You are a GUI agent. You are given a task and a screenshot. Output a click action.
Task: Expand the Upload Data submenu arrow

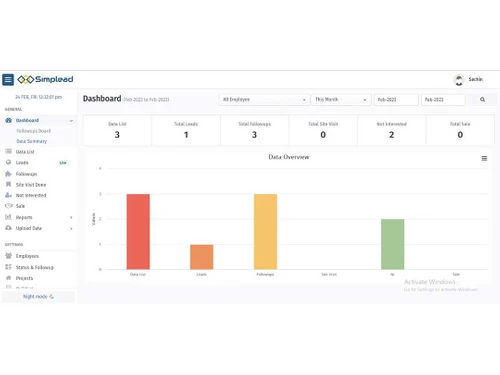pyautogui.click(x=71, y=228)
